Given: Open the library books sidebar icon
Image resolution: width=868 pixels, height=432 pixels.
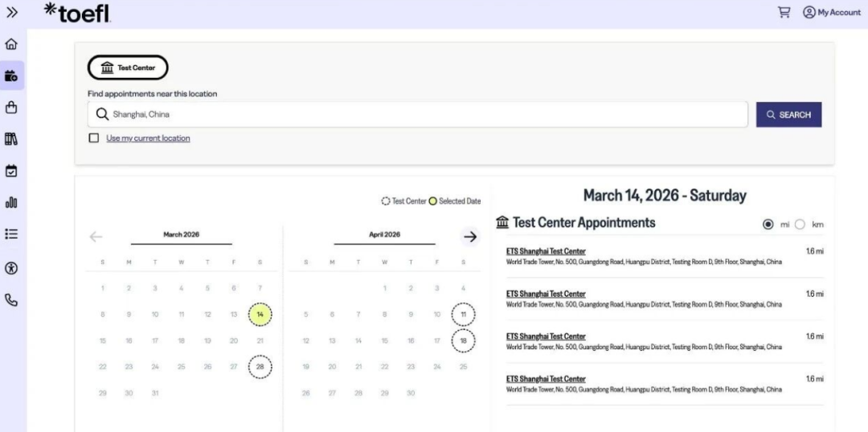Looking at the screenshot, I should click(11, 139).
